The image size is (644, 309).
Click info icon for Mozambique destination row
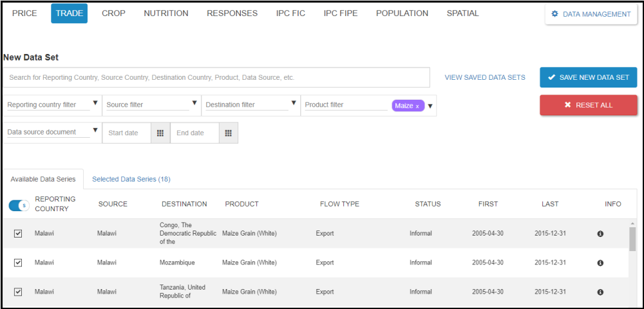pyautogui.click(x=600, y=263)
